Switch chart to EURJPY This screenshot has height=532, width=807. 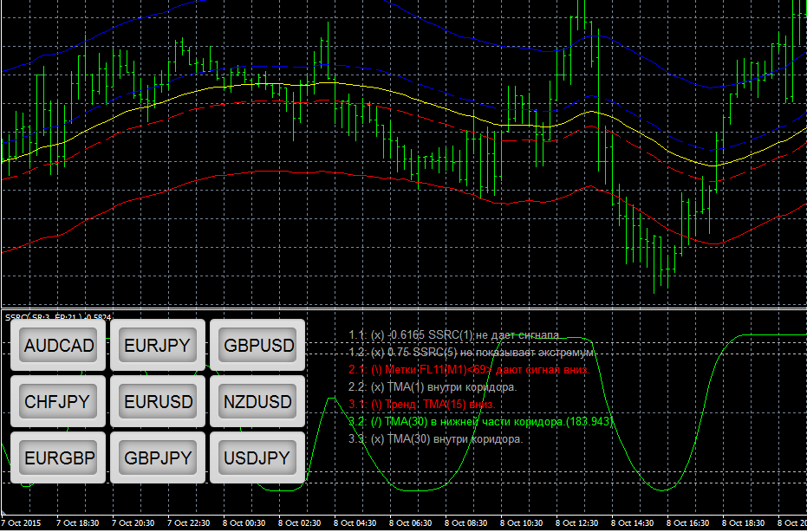point(158,345)
